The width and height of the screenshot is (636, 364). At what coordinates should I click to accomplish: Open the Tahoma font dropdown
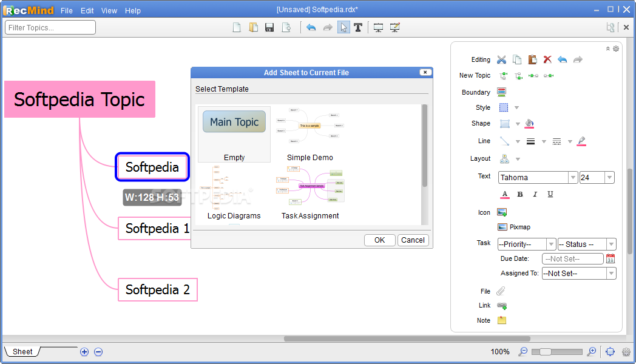point(573,178)
